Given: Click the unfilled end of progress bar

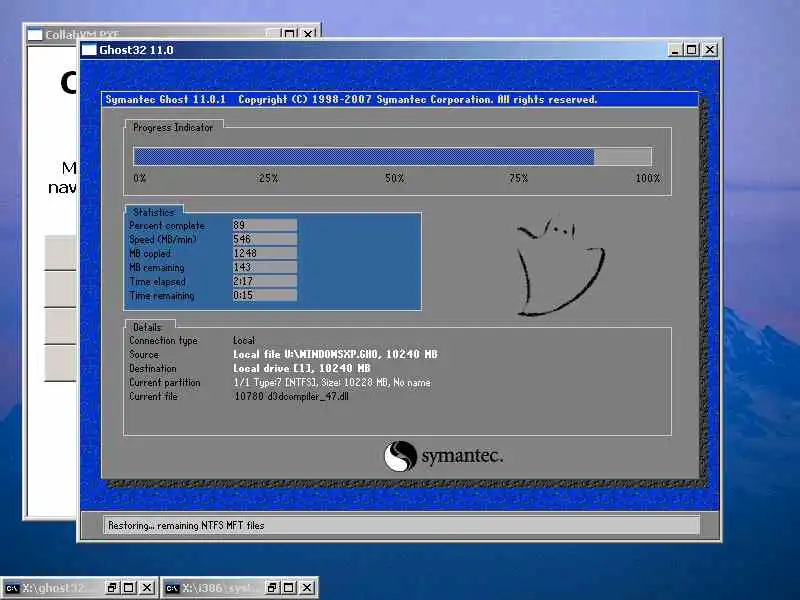Looking at the screenshot, I should click(x=623, y=156).
